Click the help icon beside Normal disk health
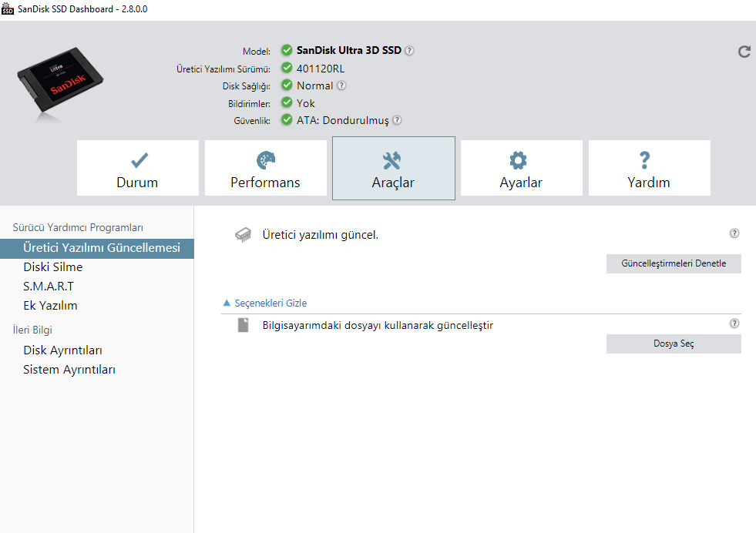This screenshot has width=756, height=533. point(341,85)
